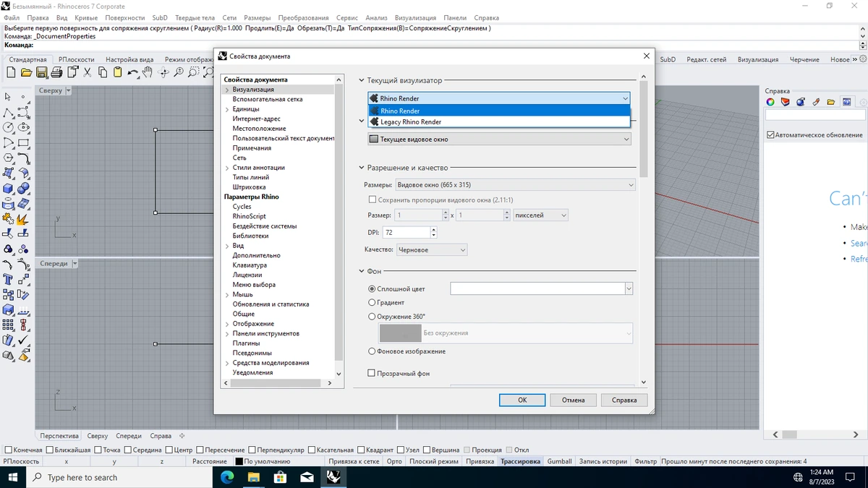Click the yellow Paste clipboard icon
The width and height of the screenshot is (868, 488).
(117, 72)
